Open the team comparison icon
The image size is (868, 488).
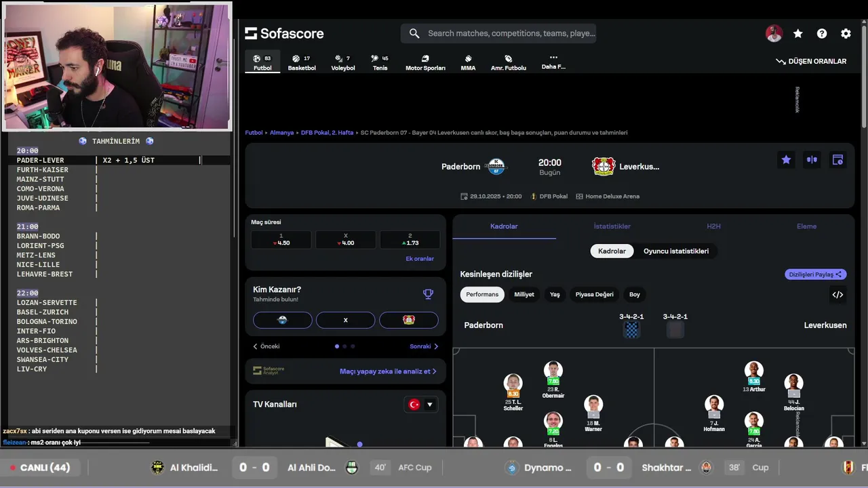812,160
